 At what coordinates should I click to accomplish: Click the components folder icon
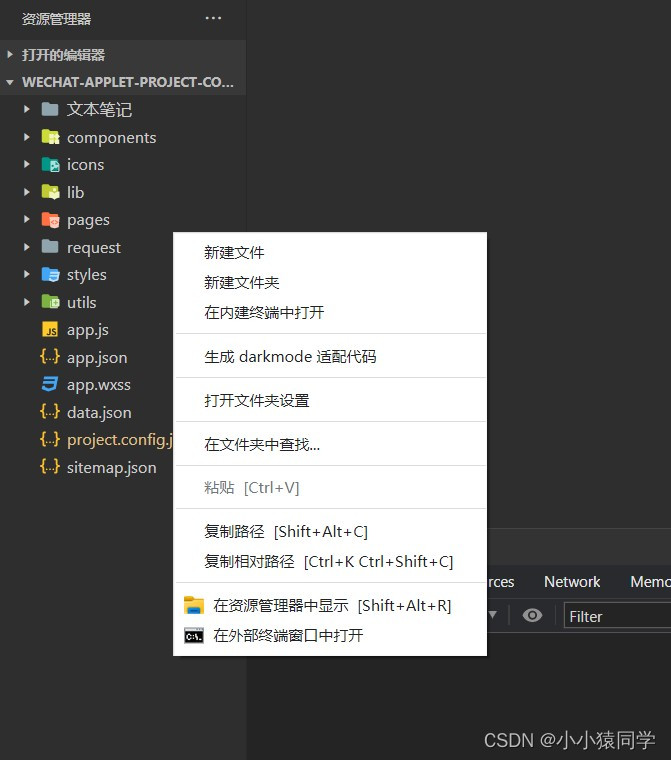pos(50,138)
